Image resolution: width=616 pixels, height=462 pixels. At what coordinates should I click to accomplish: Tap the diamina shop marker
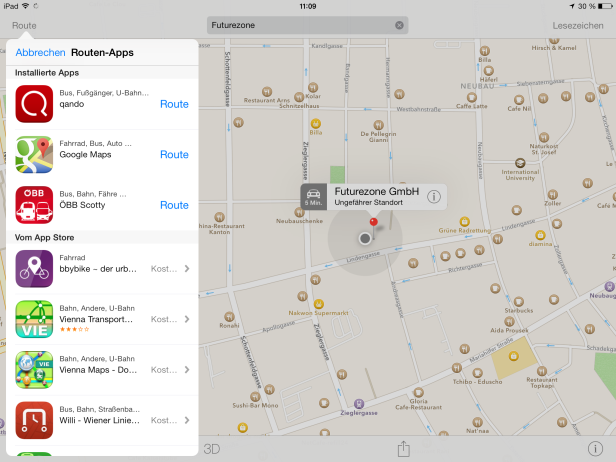pos(540,235)
